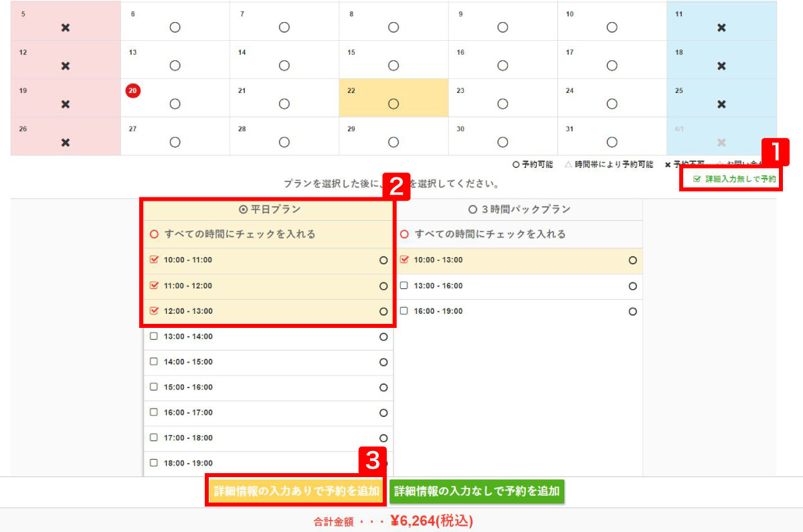Click the X mark on Sunday 12
Viewport: 803px width, 532px height.
(65, 66)
